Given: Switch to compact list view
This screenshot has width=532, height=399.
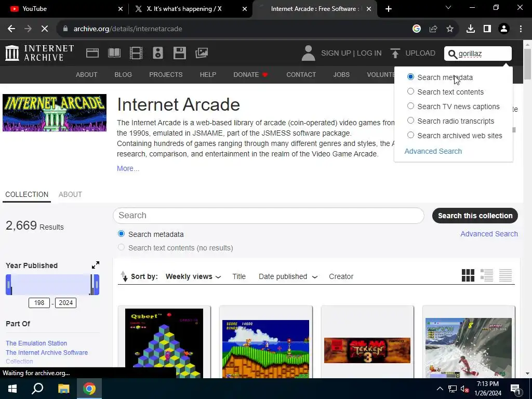Looking at the screenshot, I should pos(505,275).
